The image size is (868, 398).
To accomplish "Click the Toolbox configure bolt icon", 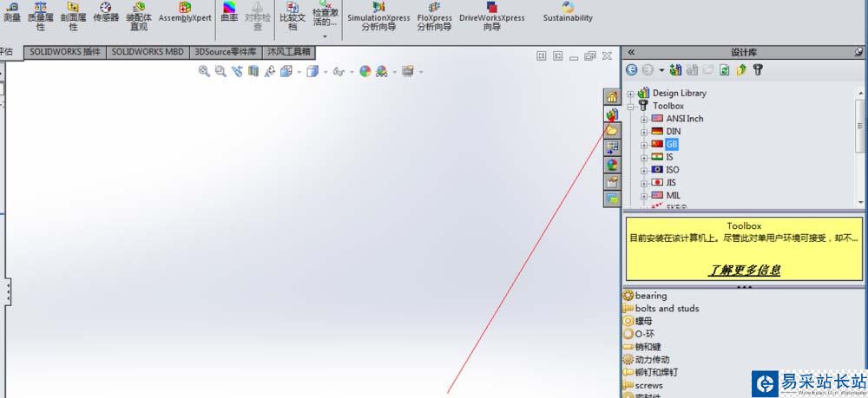I will (x=758, y=70).
